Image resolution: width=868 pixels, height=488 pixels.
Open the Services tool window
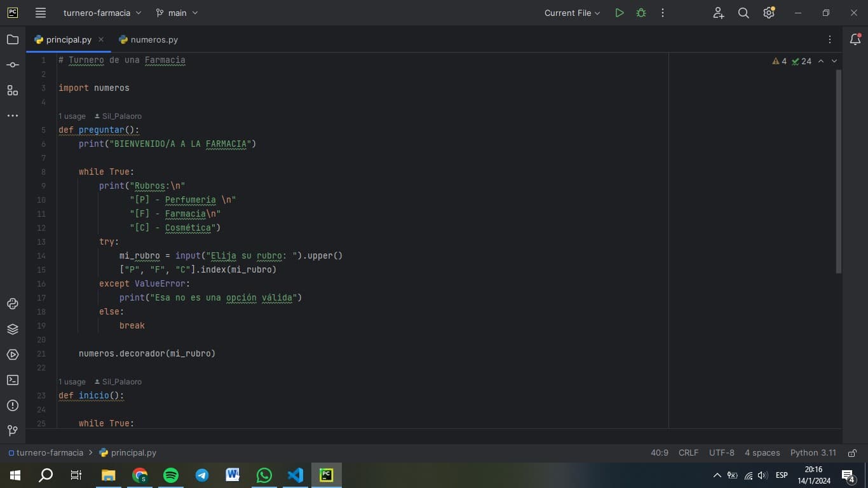[13, 355]
